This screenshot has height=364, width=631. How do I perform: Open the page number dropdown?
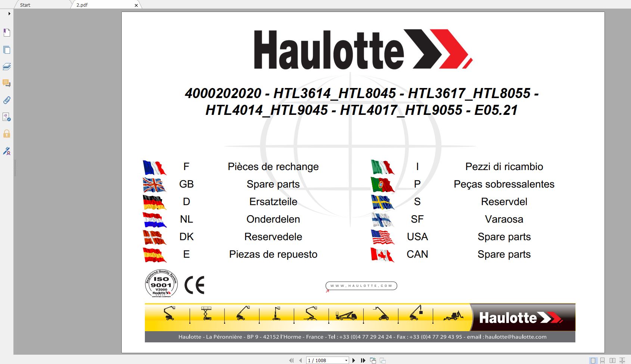(346, 360)
